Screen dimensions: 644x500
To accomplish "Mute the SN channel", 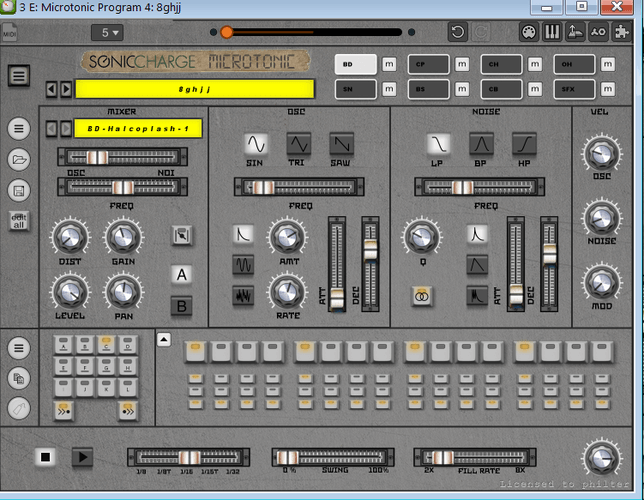I will click(389, 89).
